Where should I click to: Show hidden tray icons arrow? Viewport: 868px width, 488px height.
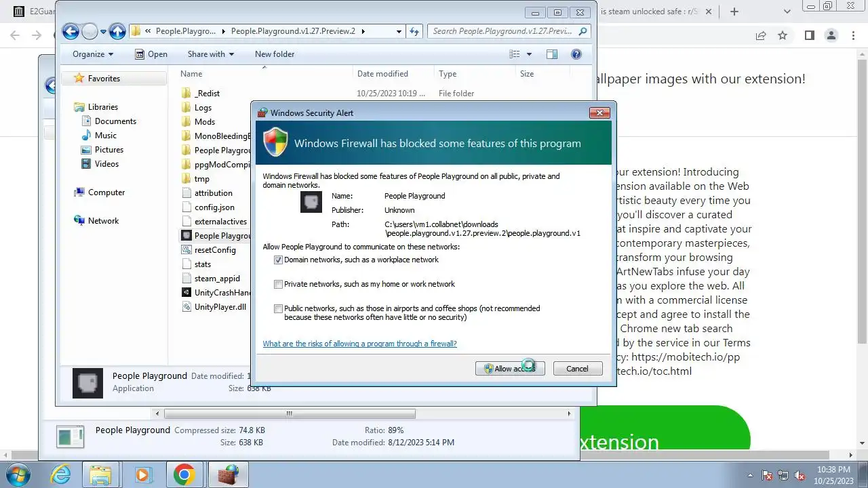coord(750,476)
